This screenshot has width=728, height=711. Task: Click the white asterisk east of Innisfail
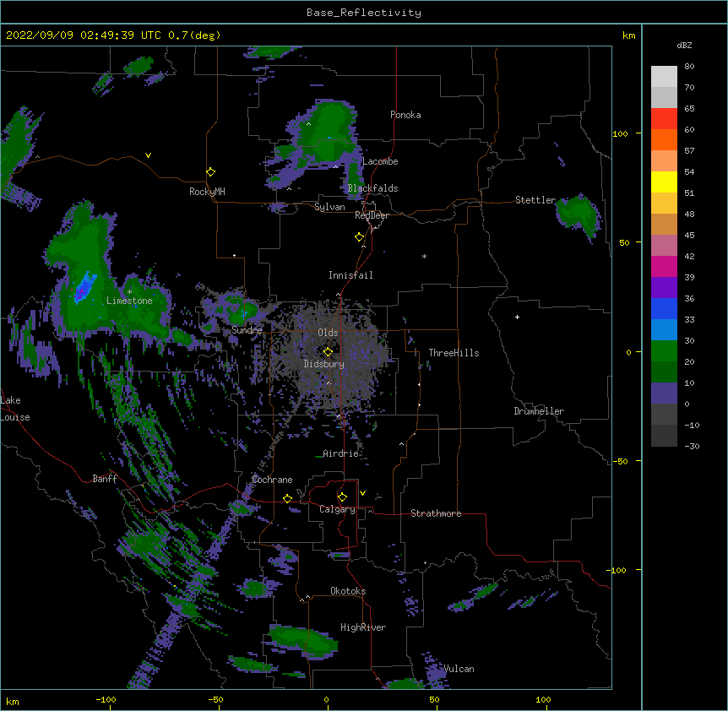pos(424,256)
